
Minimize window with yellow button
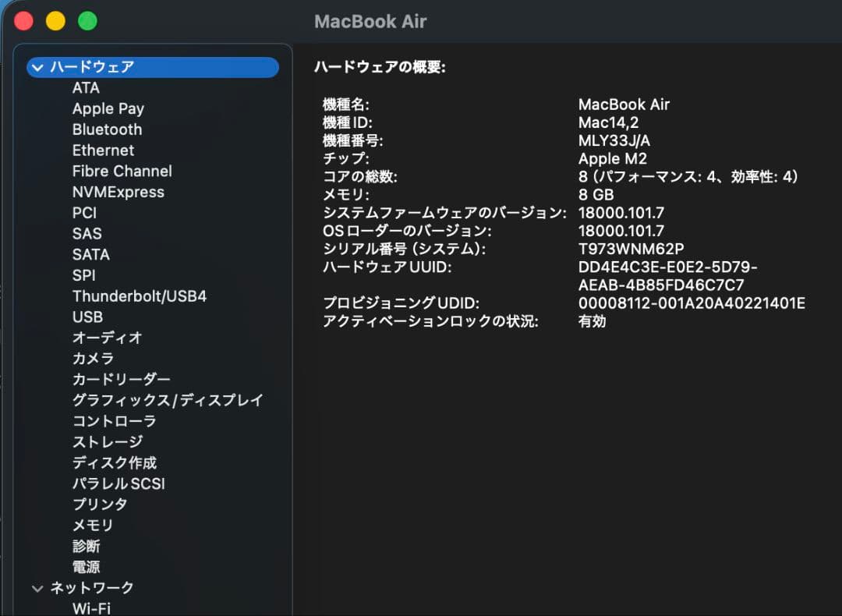coord(55,21)
